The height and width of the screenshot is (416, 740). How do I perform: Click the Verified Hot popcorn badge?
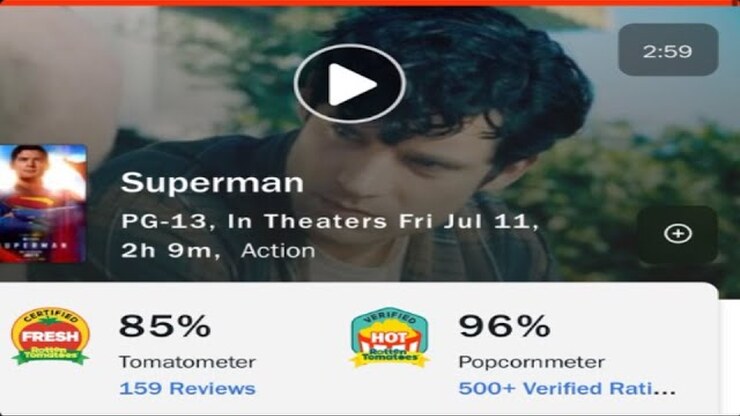(x=389, y=337)
